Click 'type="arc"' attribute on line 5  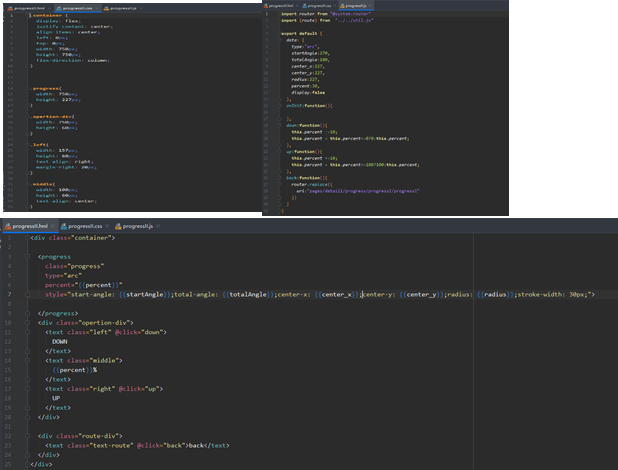pyautogui.click(x=63, y=276)
